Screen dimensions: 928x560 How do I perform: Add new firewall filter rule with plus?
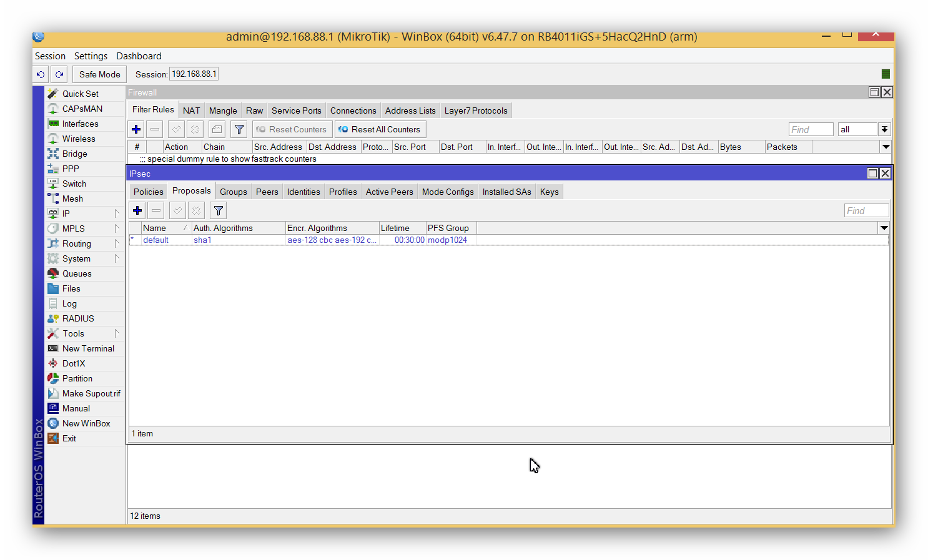pyautogui.click(x=136, y=129)
